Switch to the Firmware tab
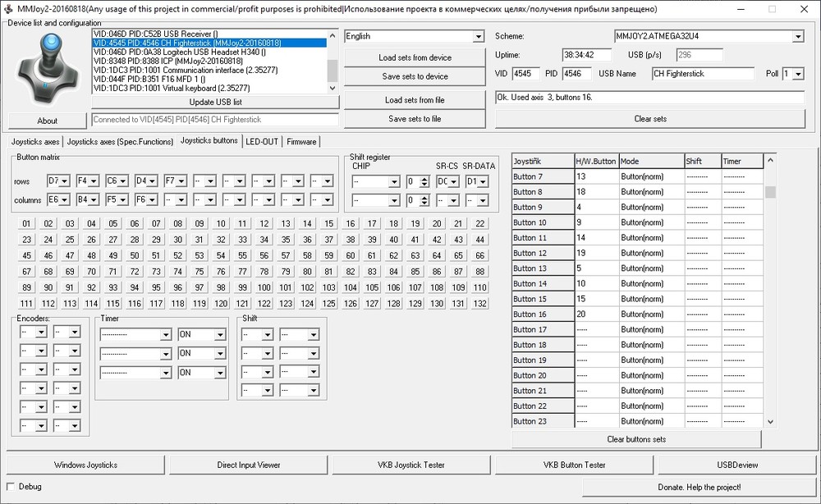Viewport: 821px width, 504px height. tap(301, 141)
